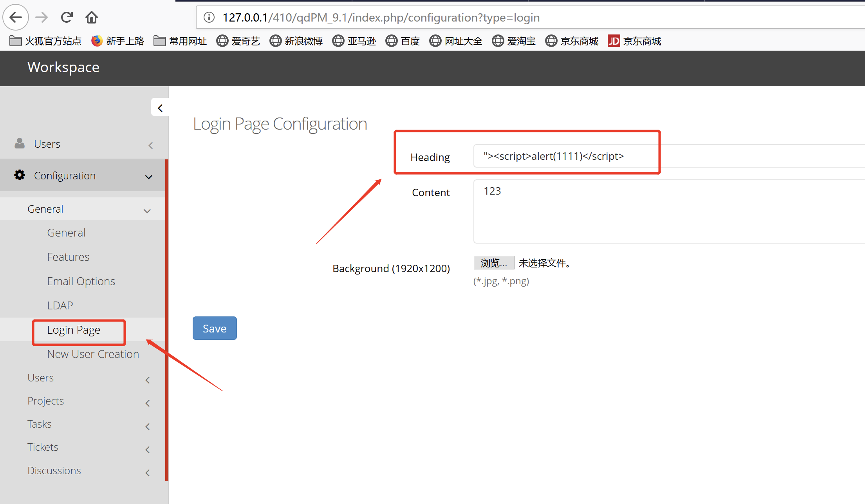The image size is (865, 504).
Task: Click the Configuration gear icon
Action: click(x=20, y=175)
